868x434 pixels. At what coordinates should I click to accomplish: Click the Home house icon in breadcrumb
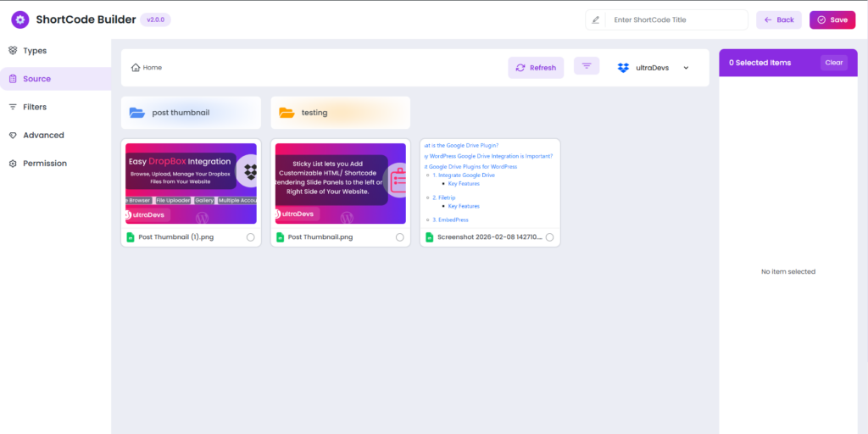[135, 68]
